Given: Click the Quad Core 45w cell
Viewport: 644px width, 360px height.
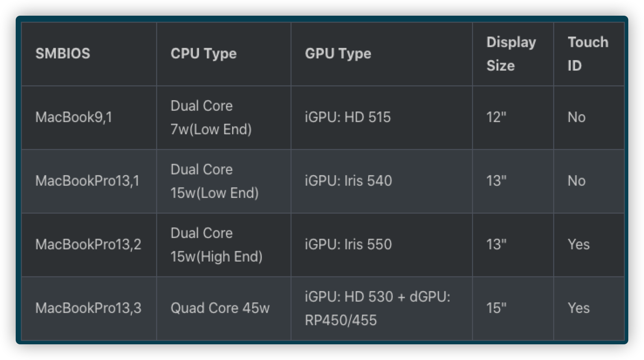Looking at the screenshot, I should [220, 308].
